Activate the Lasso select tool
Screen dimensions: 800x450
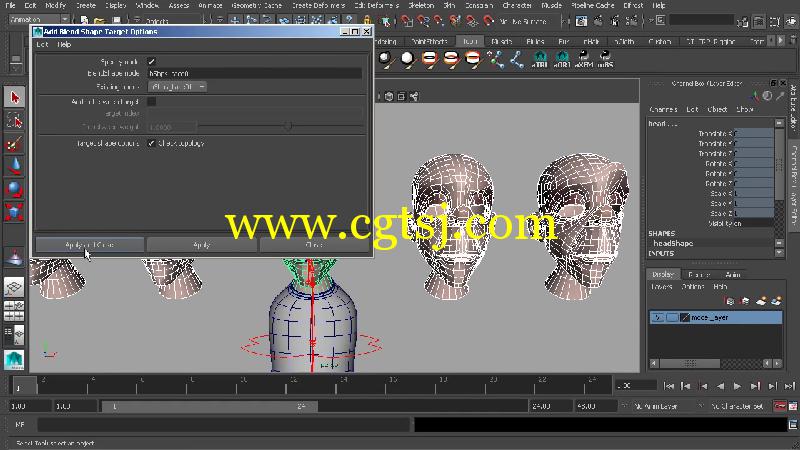click(14, 120)
